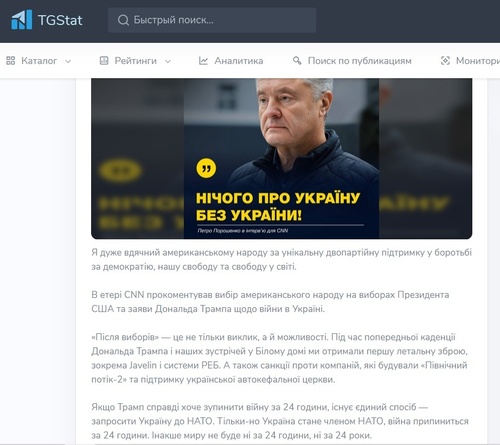The image size is (500, 445).
Task: Focus the Быстрый поиск search field
Action: [212, 20]
